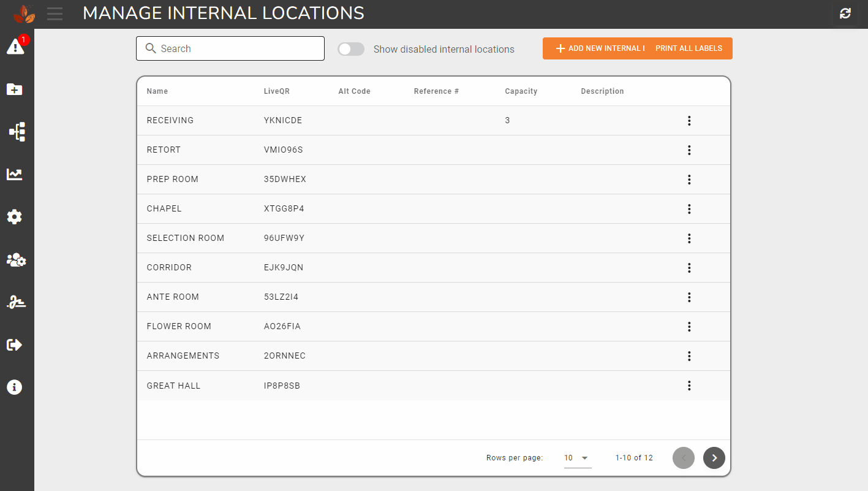This screenshot has height=491, width=868.
Task: Open the workflow hierarchy view in sidebar
Action: 14,131
